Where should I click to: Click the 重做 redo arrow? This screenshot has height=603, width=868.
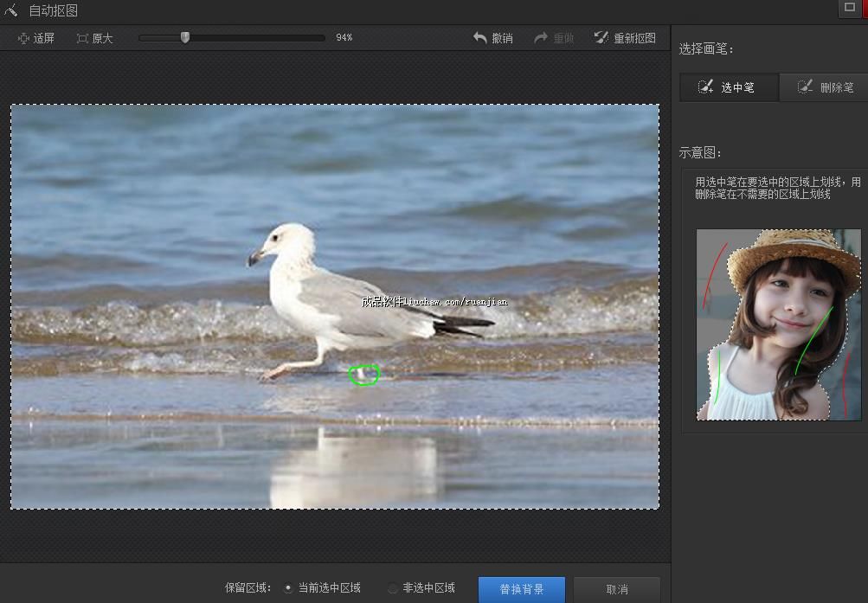coord(542,38)
